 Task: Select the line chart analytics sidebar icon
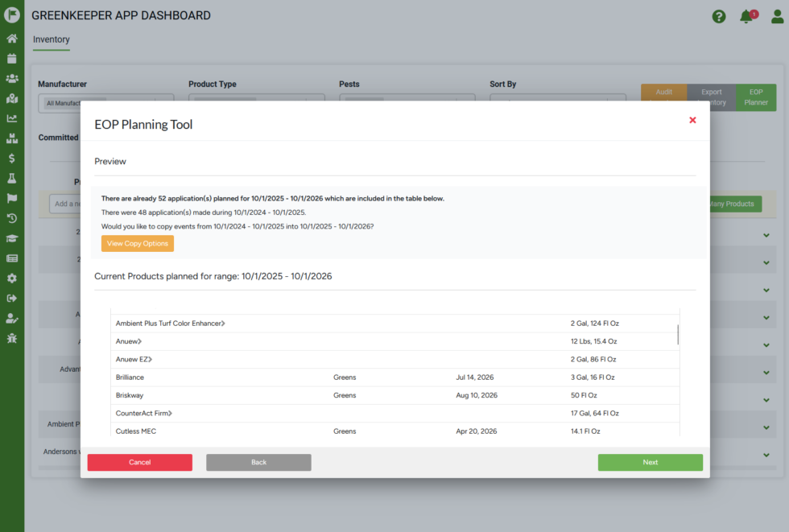(12, 118)
